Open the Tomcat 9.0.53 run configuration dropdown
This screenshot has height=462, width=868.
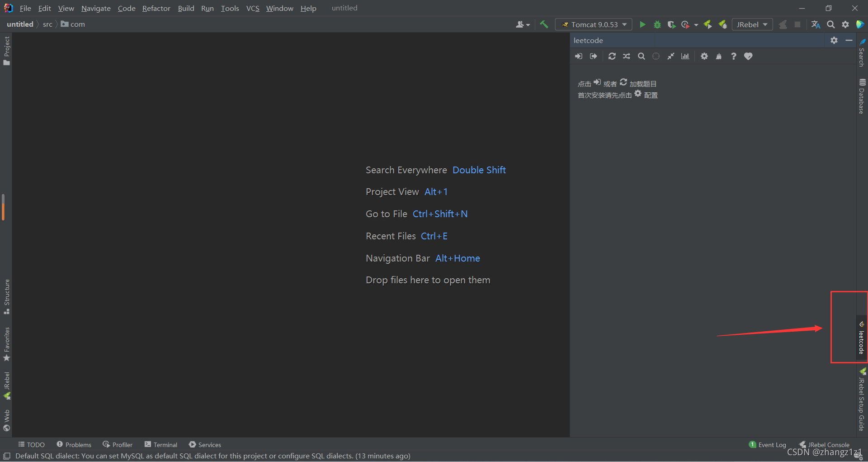(594, 24)
